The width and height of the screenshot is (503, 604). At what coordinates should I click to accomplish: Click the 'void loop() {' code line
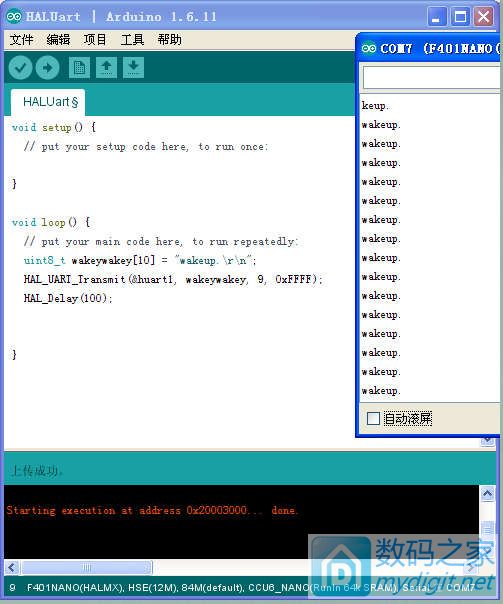[51, 223]
